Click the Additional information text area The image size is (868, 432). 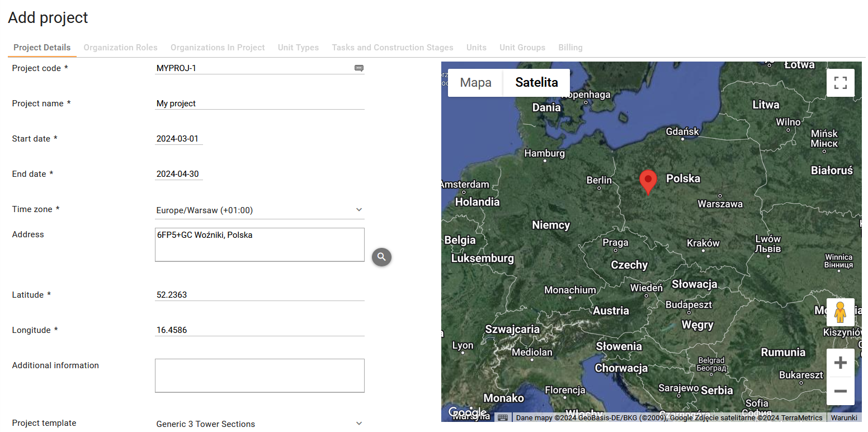tap(259, 375)
